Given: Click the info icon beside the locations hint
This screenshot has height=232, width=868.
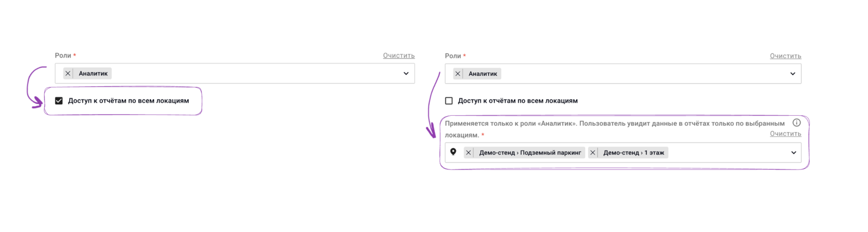Looking at the screenshot, I should [797, 122].
